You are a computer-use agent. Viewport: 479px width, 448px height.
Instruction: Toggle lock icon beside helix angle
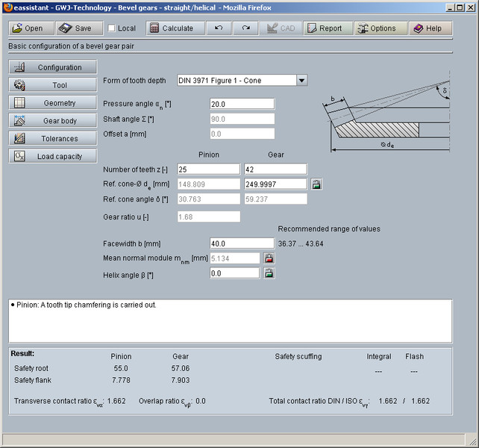coord(269,273)
